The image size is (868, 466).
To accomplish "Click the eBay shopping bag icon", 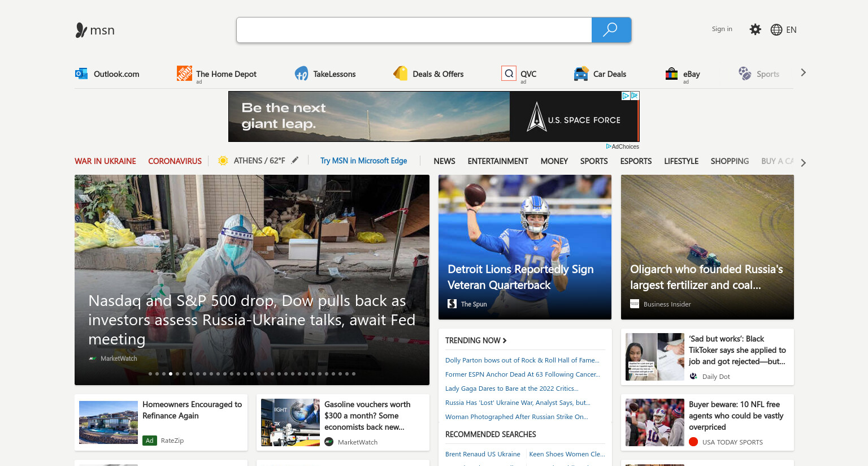I will 671,74.
